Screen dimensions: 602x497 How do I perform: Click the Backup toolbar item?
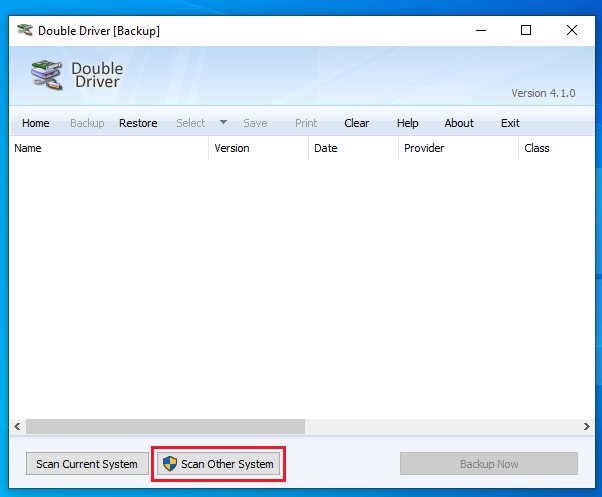coord(87,123)
